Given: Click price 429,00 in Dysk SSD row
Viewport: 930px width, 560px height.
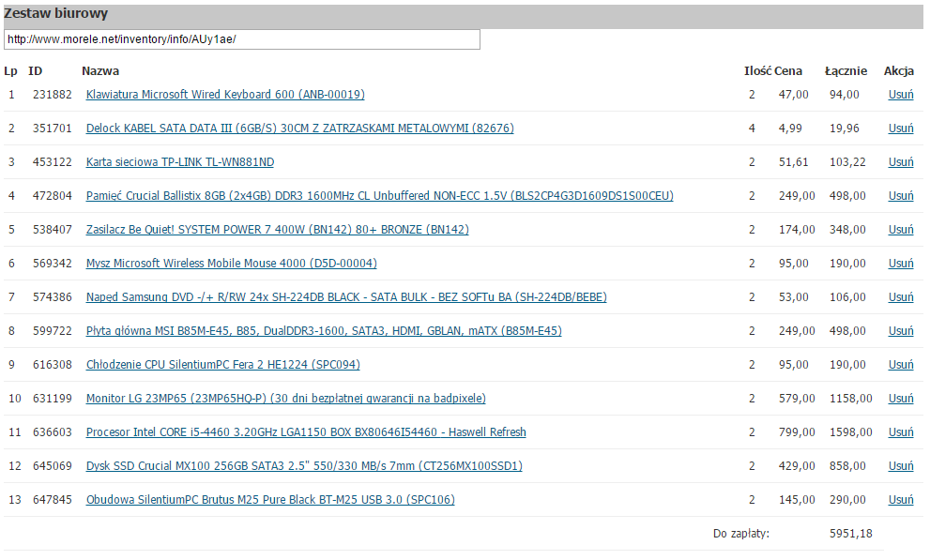Looking at the screenshot, I should pos(797,466).
